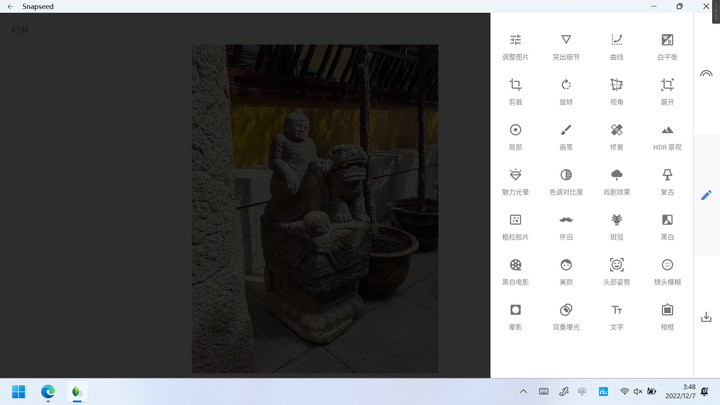720x405 pixels.
Task: Click the 打开 (Open) button
Action: coord(20,31)
